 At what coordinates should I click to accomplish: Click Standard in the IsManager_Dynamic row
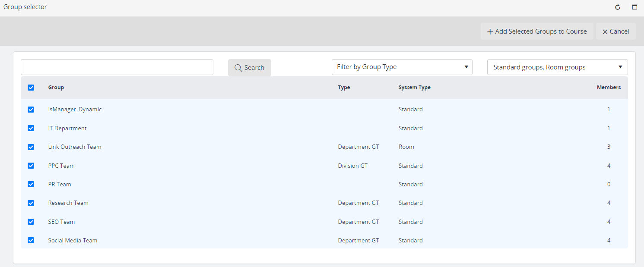click(x=411, y=110)
